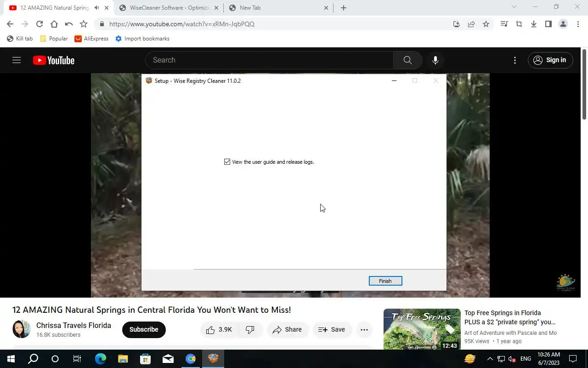
Task: Click Finish in the Setup dialog
Action: tap(385, 281)
